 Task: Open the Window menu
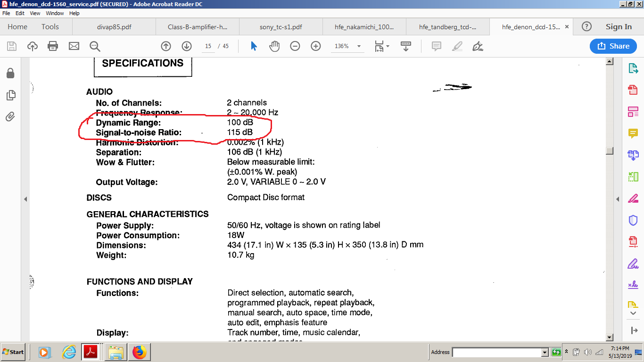coord(55,13)
